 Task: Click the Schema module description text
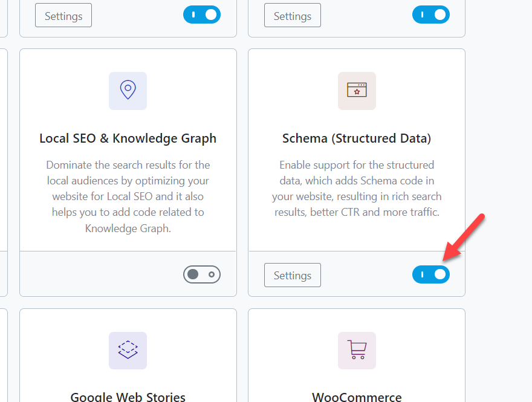click(x=357, y=188)
